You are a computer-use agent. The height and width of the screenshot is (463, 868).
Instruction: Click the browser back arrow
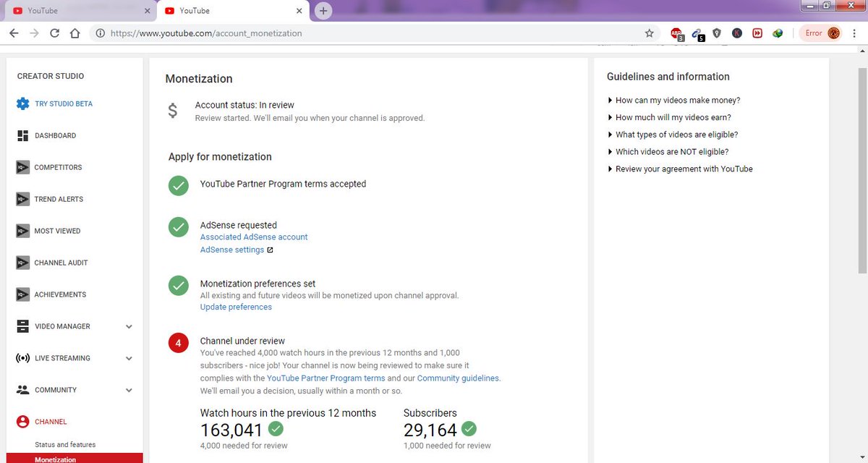coord(14,33)
